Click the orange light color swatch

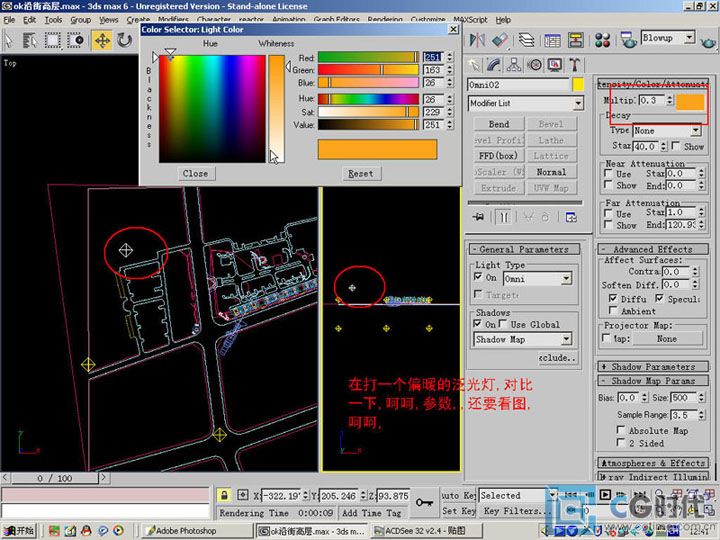pyautogui.click(x=689, y=101)
